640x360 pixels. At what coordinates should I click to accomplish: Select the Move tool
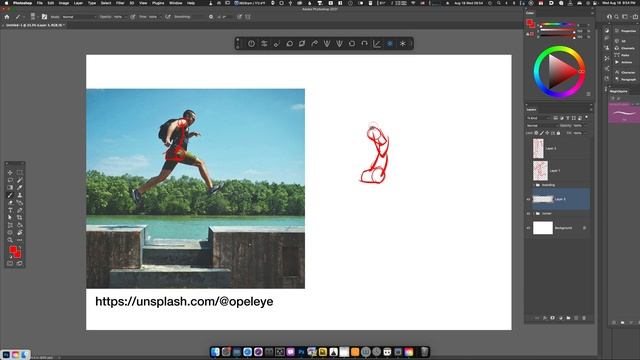pyautogui.click(x=10, y=172)
